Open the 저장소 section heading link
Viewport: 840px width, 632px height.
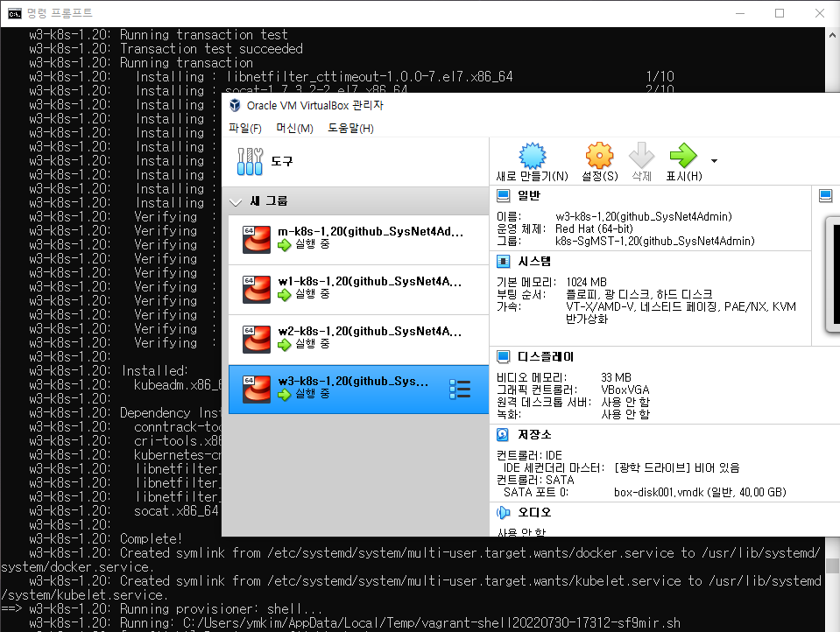click(534, 434)
